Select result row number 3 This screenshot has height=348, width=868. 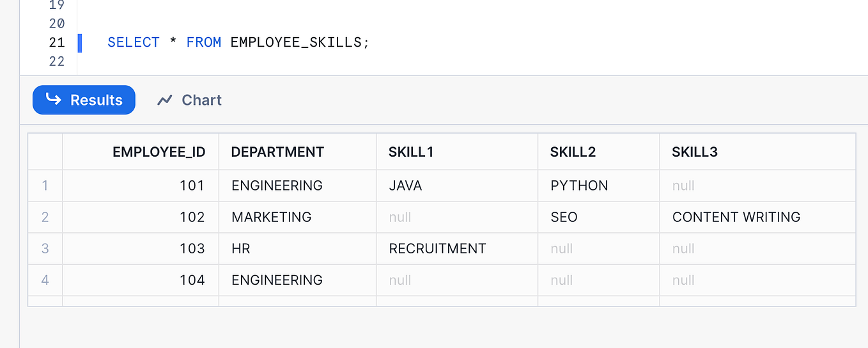coord(45,248)
